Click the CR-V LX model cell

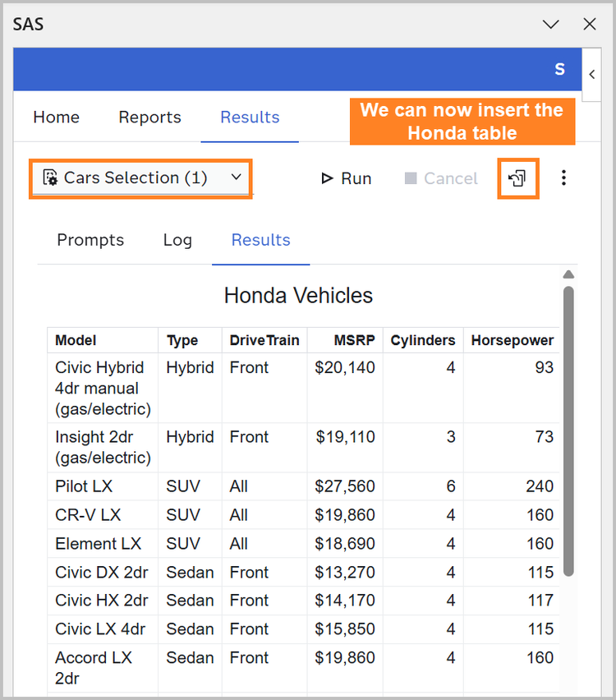(103, 515)
